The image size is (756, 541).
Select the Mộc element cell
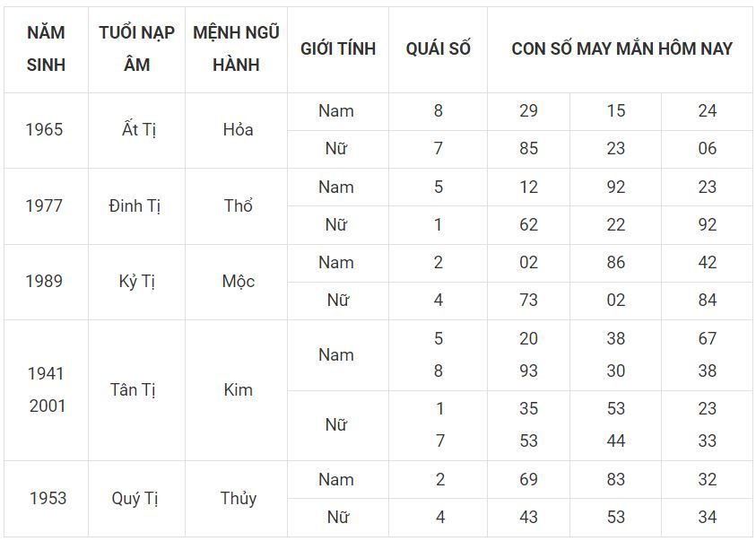238,282
